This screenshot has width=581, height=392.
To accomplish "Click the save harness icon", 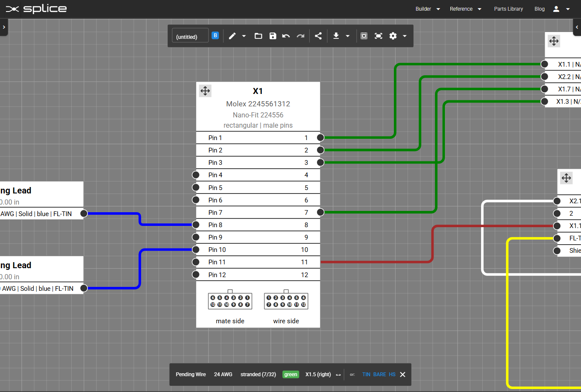I will click(x=273, y=36).
